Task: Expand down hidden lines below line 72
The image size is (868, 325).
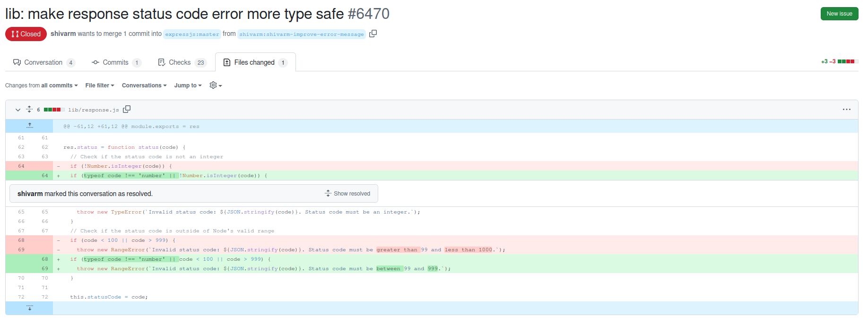Action: (29, 308)
